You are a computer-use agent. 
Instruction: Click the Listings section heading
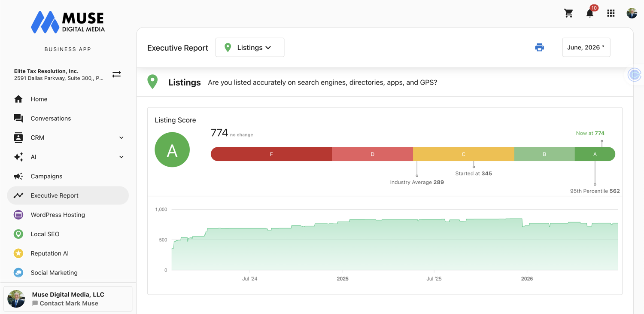click(x=185, y=82)
